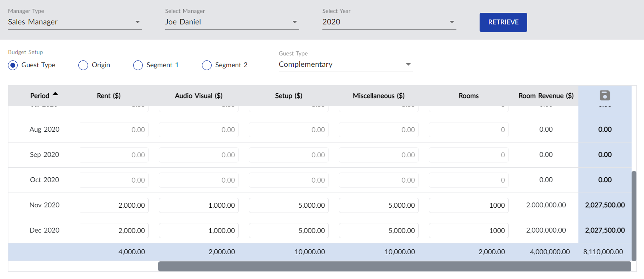Viewport: 644px width, 279px height.
Task: Edit the Setup field for Aug 2020
Action: click(289, 130)
